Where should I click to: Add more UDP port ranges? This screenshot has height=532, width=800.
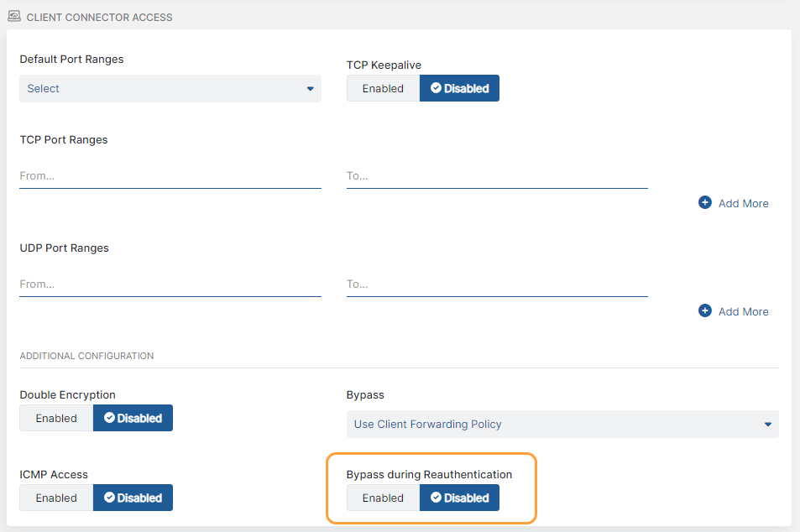click(742, 311)
